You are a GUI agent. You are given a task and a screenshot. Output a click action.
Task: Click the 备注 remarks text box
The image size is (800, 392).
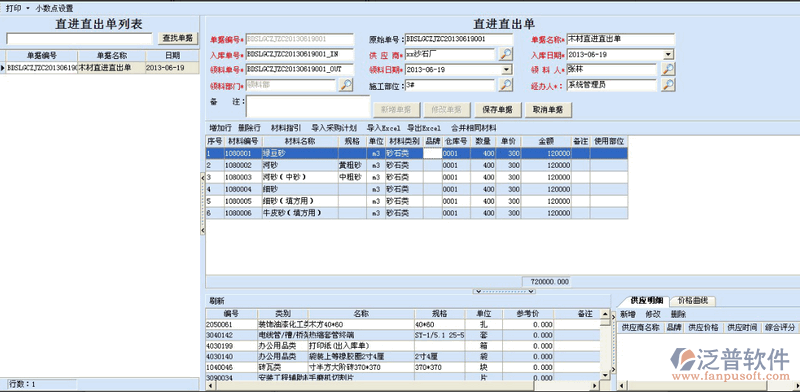click(x=308, y=107)
